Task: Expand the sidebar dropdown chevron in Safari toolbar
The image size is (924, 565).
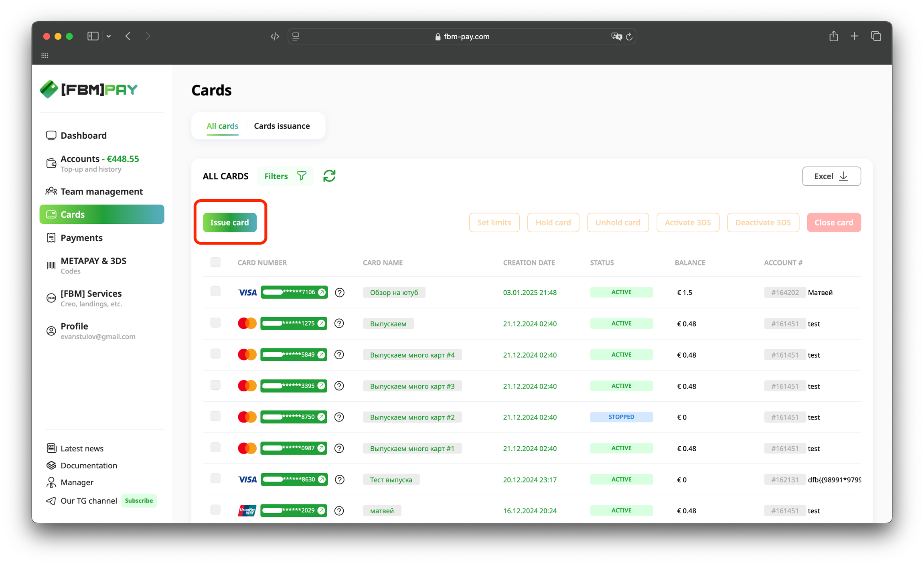Action: (109, 36)
